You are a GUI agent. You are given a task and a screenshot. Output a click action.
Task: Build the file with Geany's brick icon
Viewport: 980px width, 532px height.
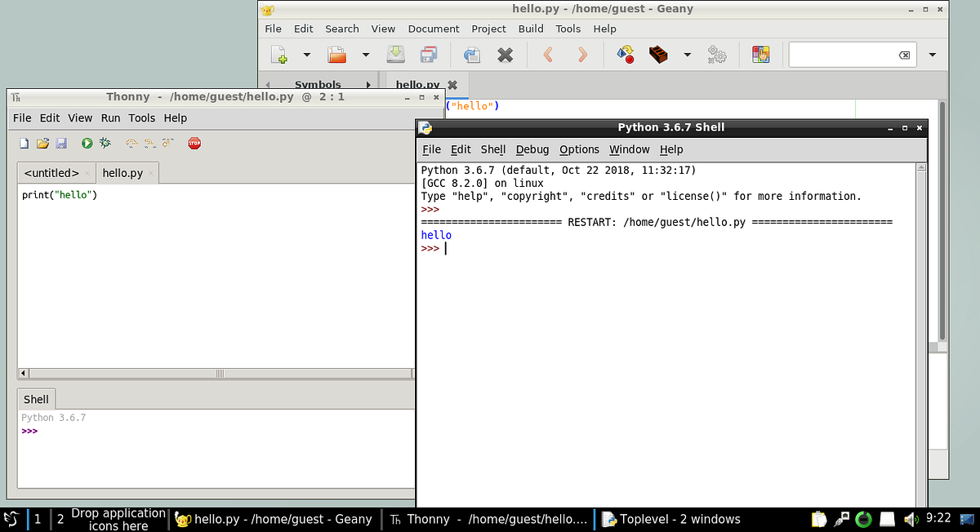coord(660,55)
